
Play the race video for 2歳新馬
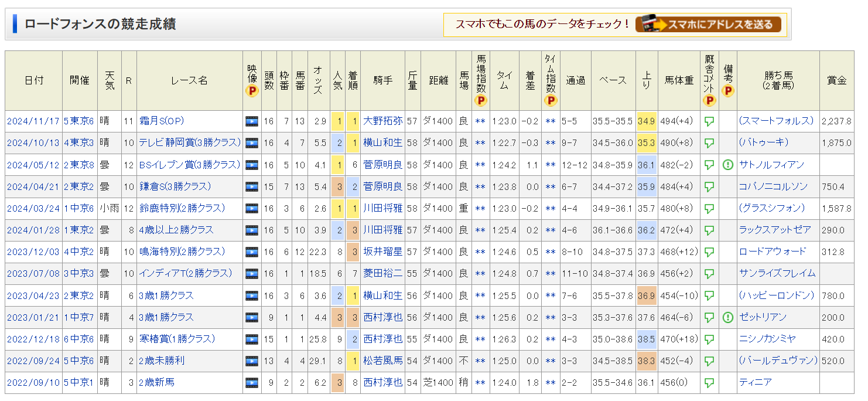252,382
